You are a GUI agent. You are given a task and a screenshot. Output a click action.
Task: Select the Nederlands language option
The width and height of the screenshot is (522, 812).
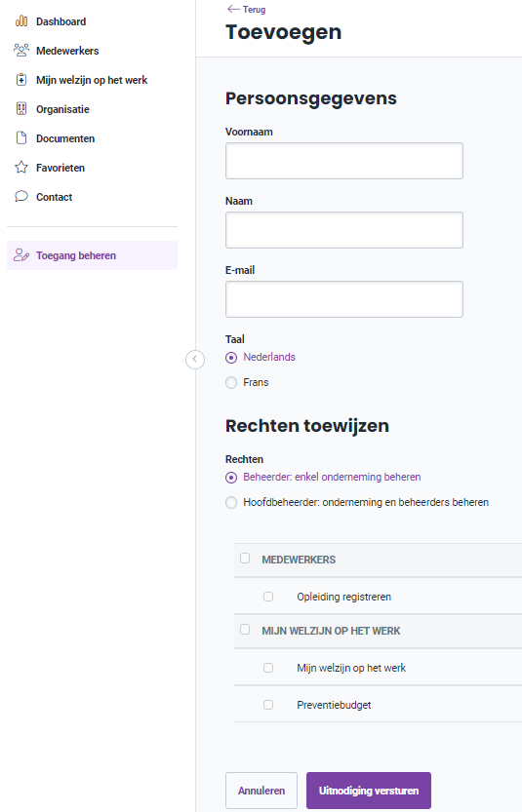tap(231, 358)
